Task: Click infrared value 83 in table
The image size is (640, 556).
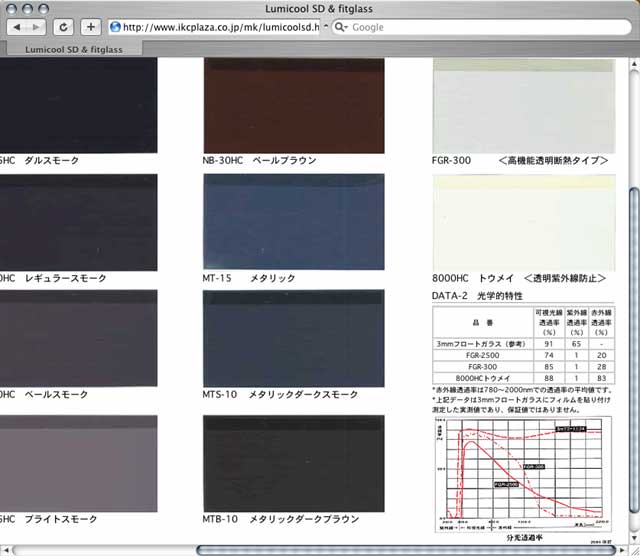Action: click(602, 378)
